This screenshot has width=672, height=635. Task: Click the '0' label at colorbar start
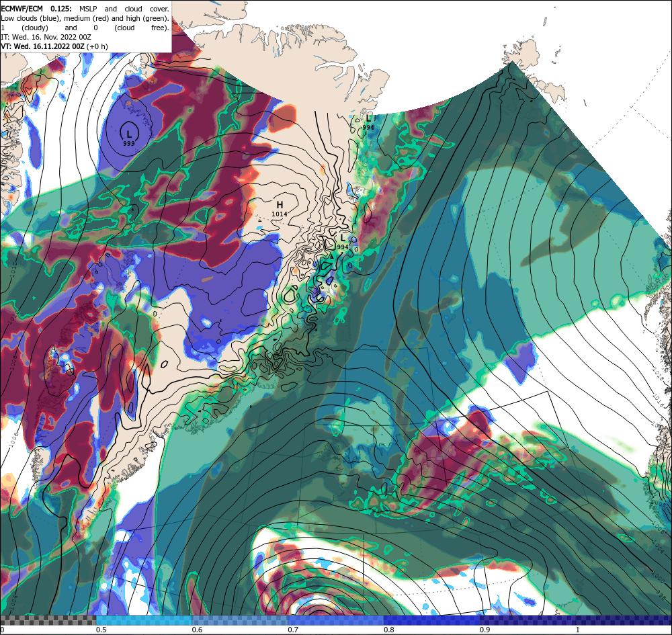(x=2, y=630)
